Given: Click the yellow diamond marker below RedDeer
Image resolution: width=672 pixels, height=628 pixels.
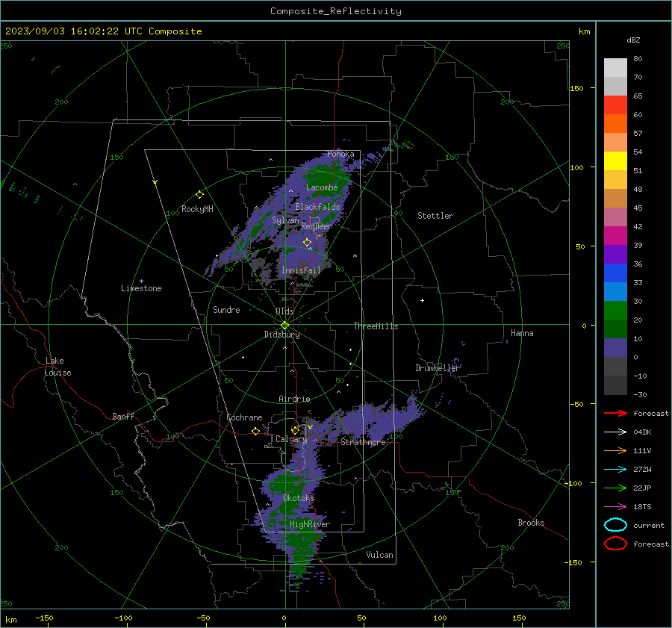Looking at the screenshot, I should click(307, 243).
